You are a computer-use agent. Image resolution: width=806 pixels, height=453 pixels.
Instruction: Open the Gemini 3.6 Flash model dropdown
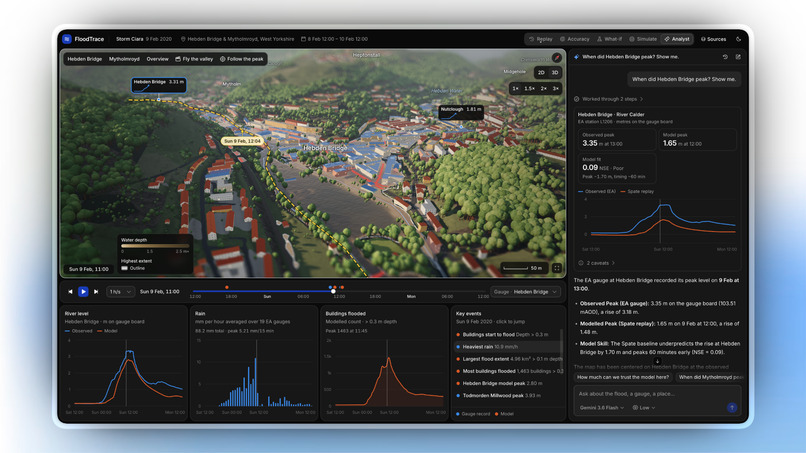pos(601,408)
